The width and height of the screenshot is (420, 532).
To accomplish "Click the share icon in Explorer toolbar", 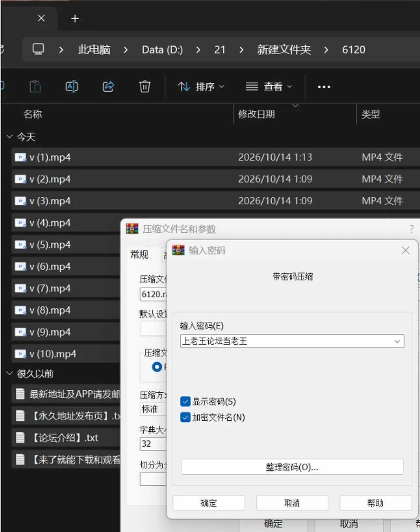I will click(x=108, y=86).
